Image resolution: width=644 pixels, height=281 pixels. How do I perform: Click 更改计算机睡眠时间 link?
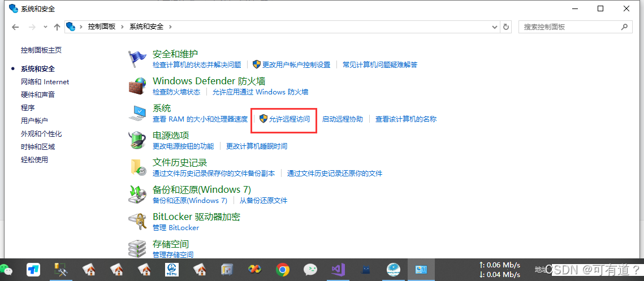coord(257,146)
